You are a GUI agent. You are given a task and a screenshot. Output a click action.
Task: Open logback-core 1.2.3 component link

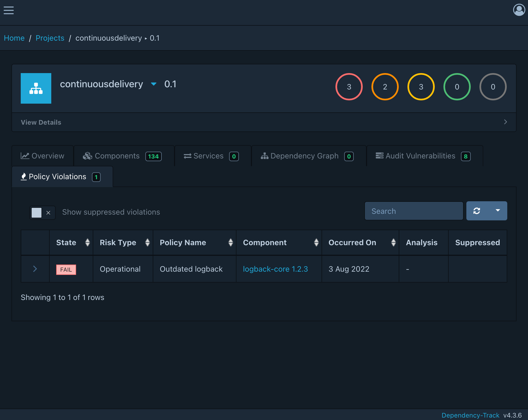point(275,269)
